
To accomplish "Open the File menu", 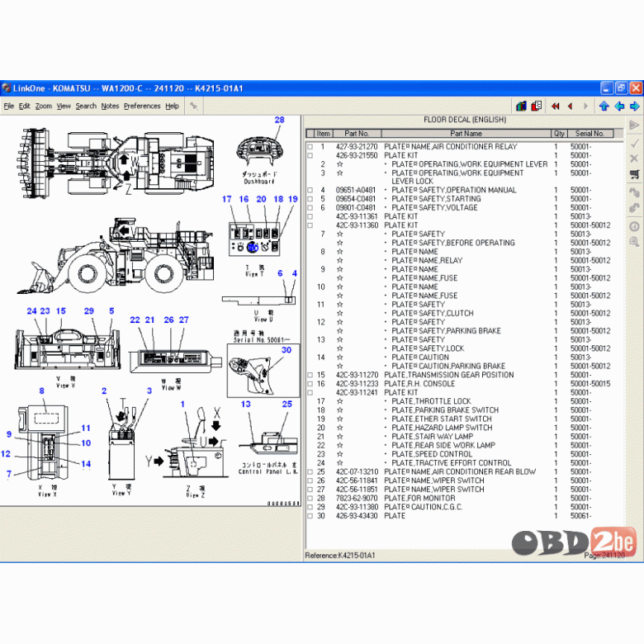I will click(x=8, y=106).
